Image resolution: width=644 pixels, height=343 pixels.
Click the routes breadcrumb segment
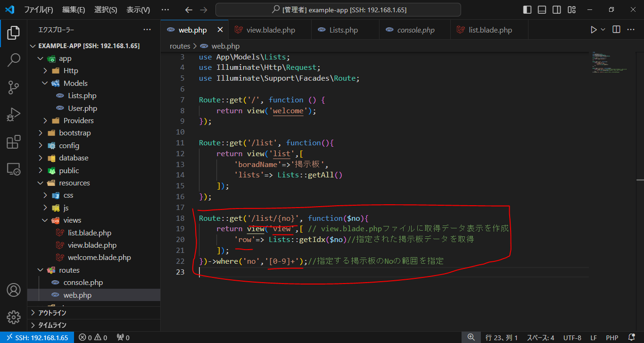(180, 46)
